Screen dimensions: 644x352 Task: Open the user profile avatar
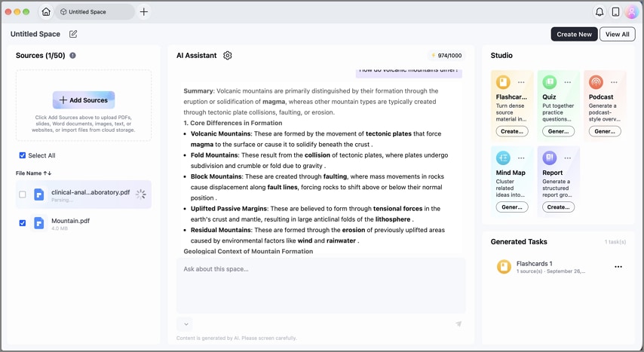[x=631, y=12]
